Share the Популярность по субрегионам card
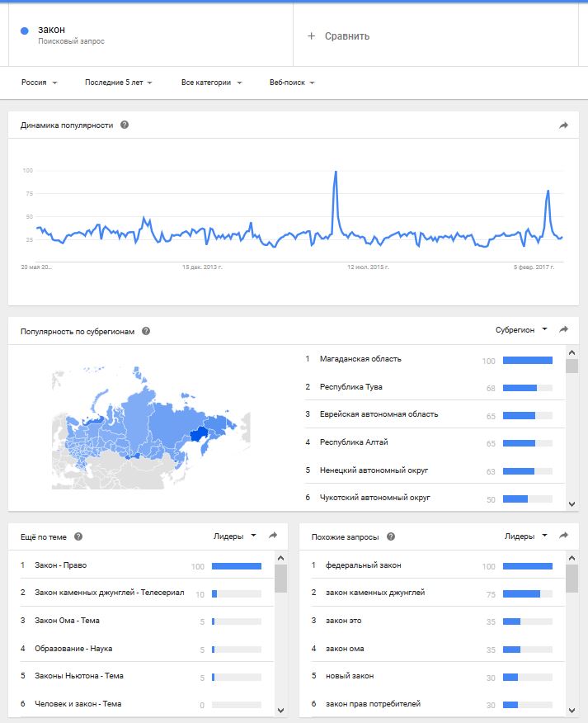The width and height of the screenshot is (588, 723). [x=564, y=330]
